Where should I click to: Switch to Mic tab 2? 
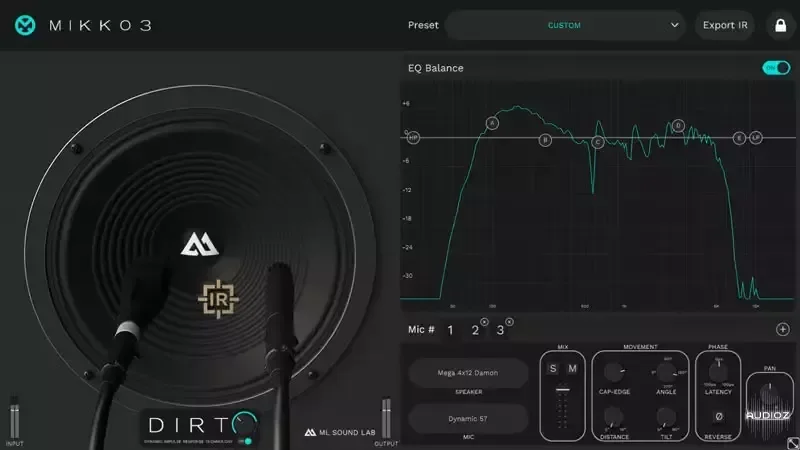click(475, 331)
